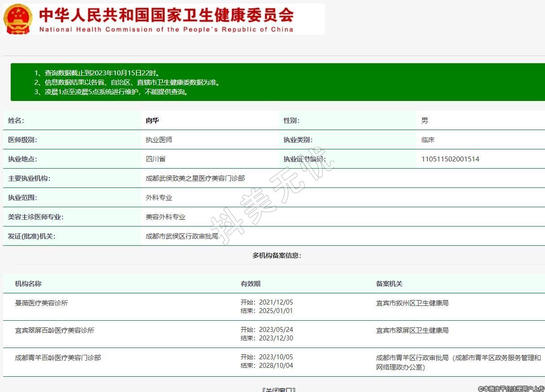Click the national emblem logo icon
Viewport: 545px width, 392px height.
[18, 19]
